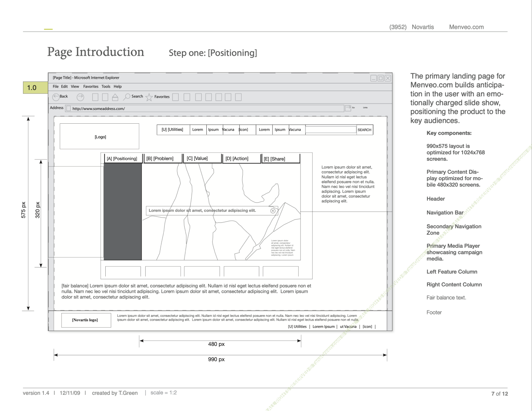Image resolution: width=532 pixels, height=411 pixels.
Task: Click the [Novartis logo] box in footer
Action: pyautogui.click(x=86, y=320)
